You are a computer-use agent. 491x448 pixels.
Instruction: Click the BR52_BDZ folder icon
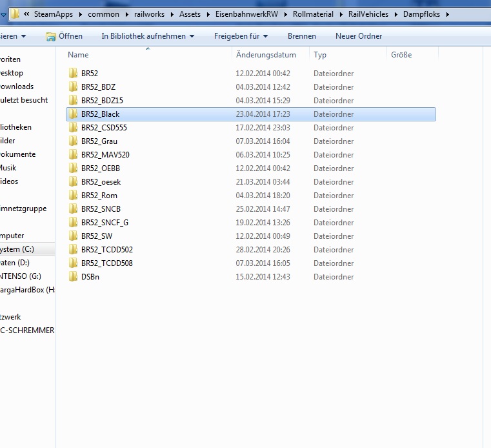[73, 87]
